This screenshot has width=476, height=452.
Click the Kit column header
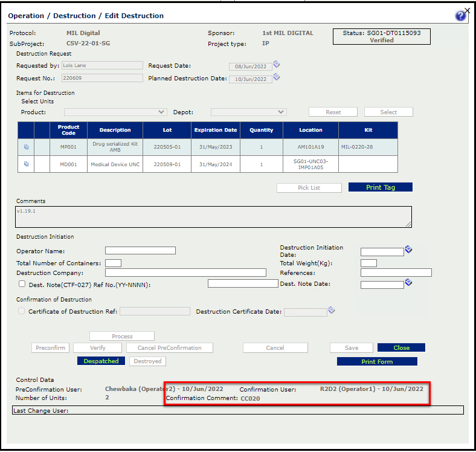tap(368, 130)
